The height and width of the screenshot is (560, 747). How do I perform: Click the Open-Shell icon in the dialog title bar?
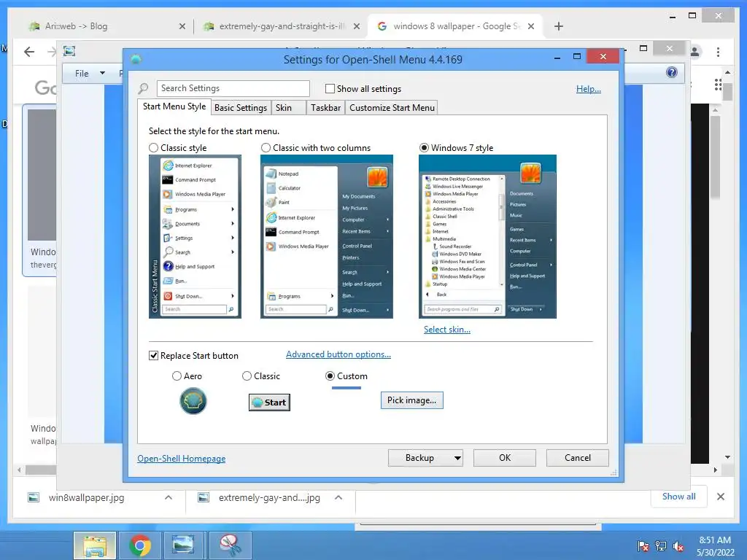click(x=136, y=59)
